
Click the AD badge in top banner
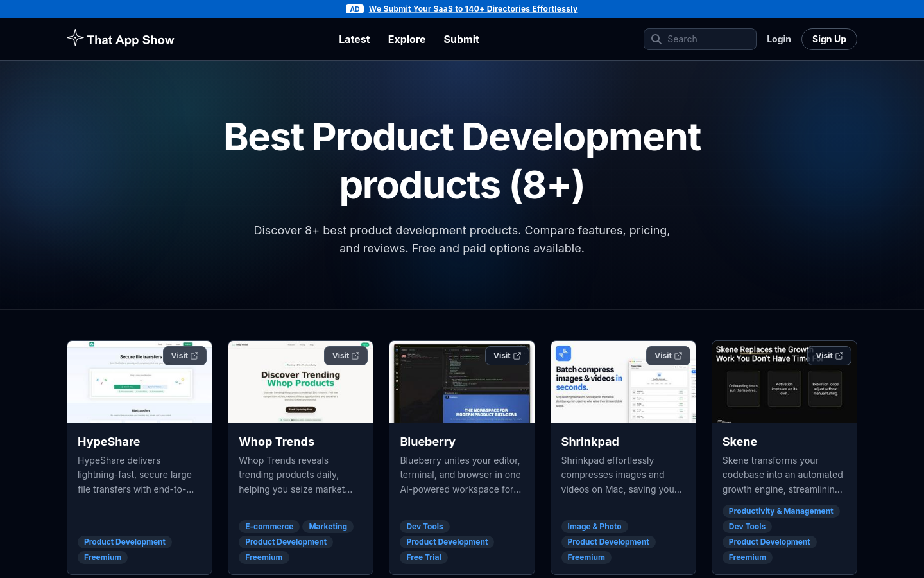tap(355, 9)
